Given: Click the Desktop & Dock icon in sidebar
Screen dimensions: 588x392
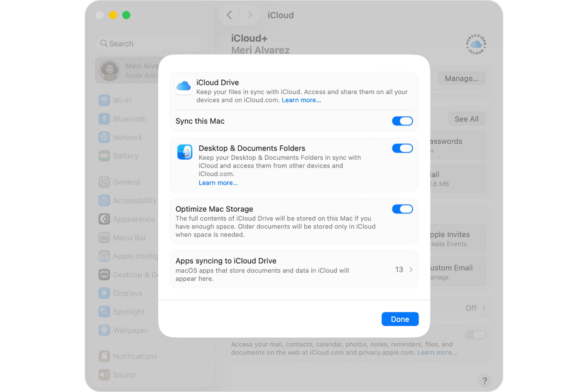Looking at the screenshot, I should (x=104, y=274).
